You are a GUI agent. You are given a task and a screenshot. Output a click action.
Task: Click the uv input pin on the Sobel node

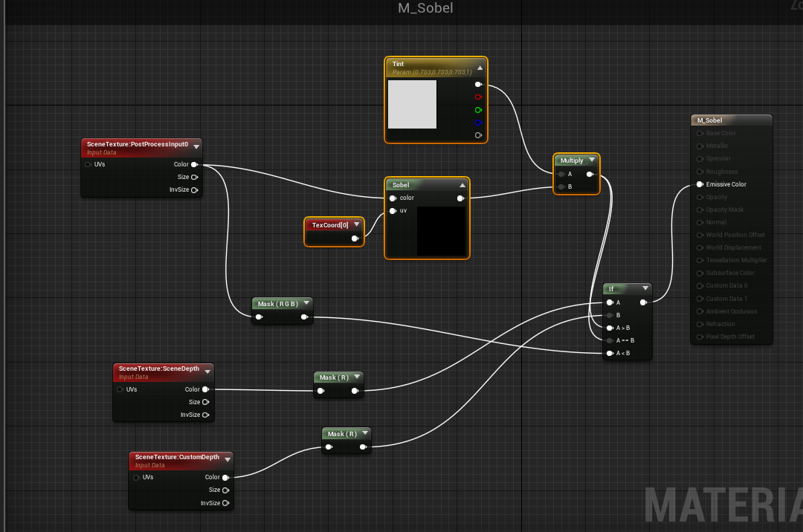(x=393, y=210)
